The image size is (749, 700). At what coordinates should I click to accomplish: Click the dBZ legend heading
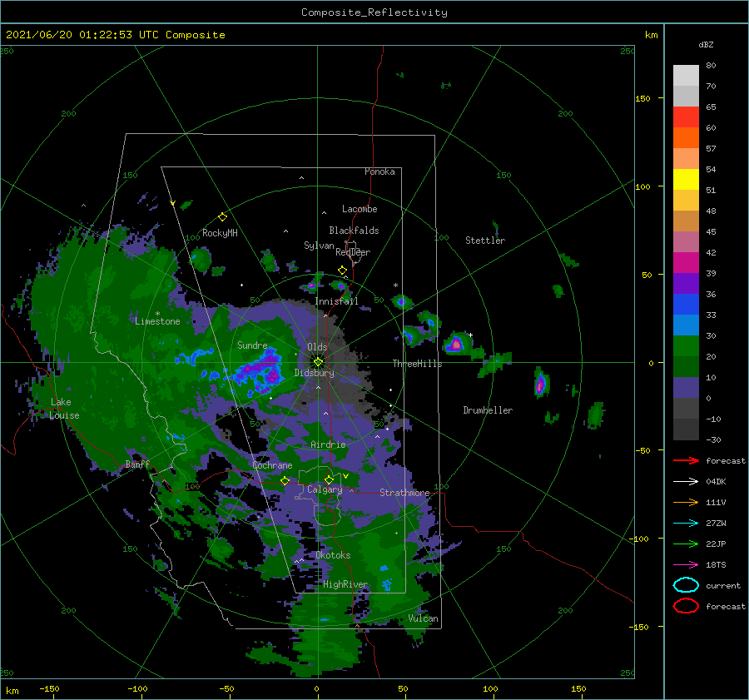pyautogui.click(x=706, y=45)
